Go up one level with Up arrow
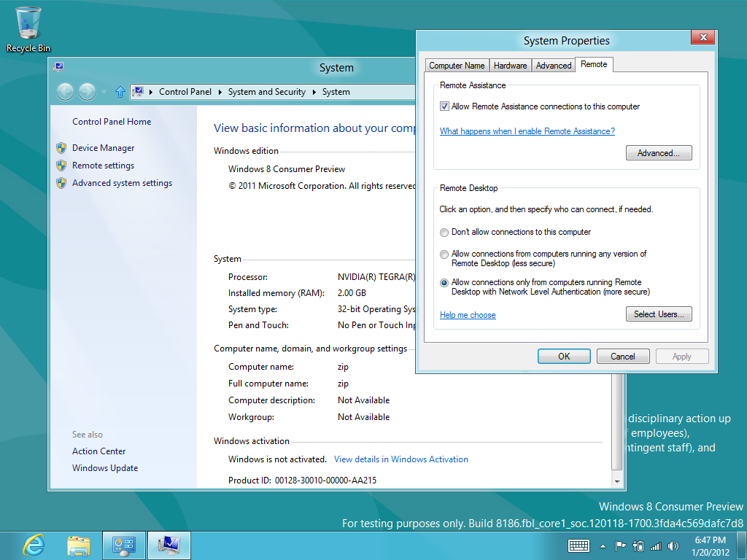The image size is (747, 560). pyautogui.click(x=120, y=92)
